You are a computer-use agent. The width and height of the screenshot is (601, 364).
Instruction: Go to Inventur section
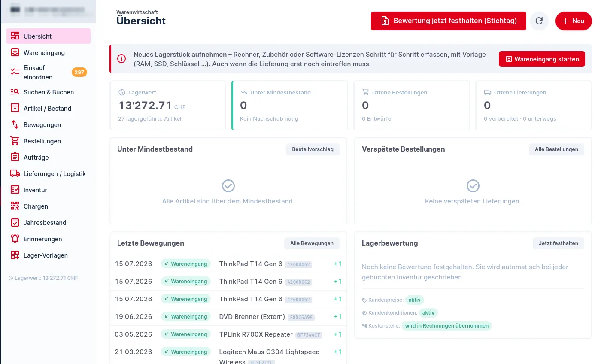click(x=49, y=190)
